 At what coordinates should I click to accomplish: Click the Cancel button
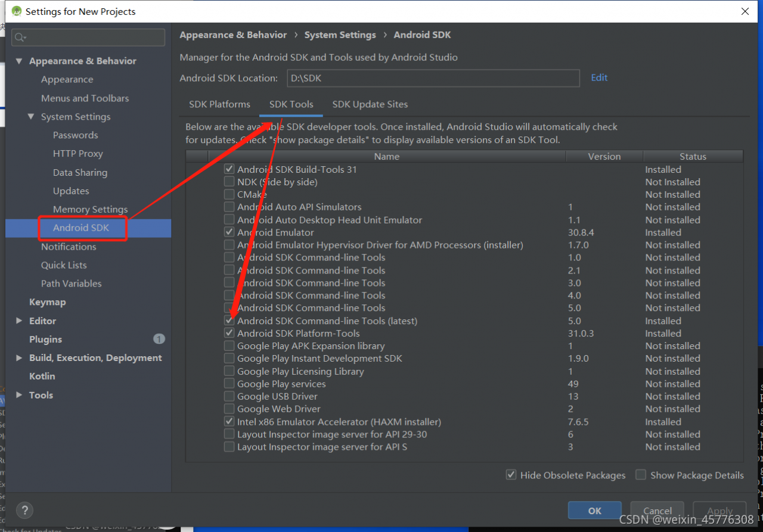(658, 511)
